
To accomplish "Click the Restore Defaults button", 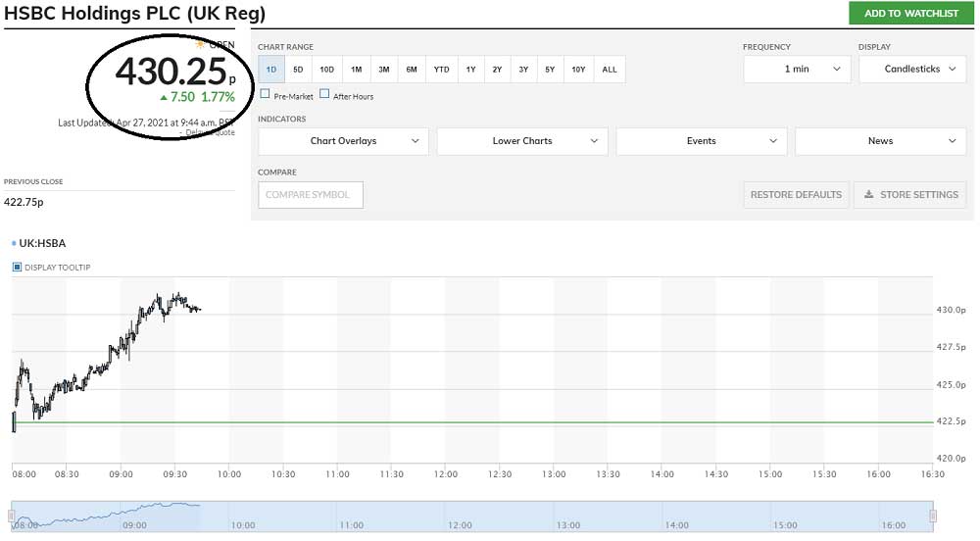I will [x=796, y=195].
